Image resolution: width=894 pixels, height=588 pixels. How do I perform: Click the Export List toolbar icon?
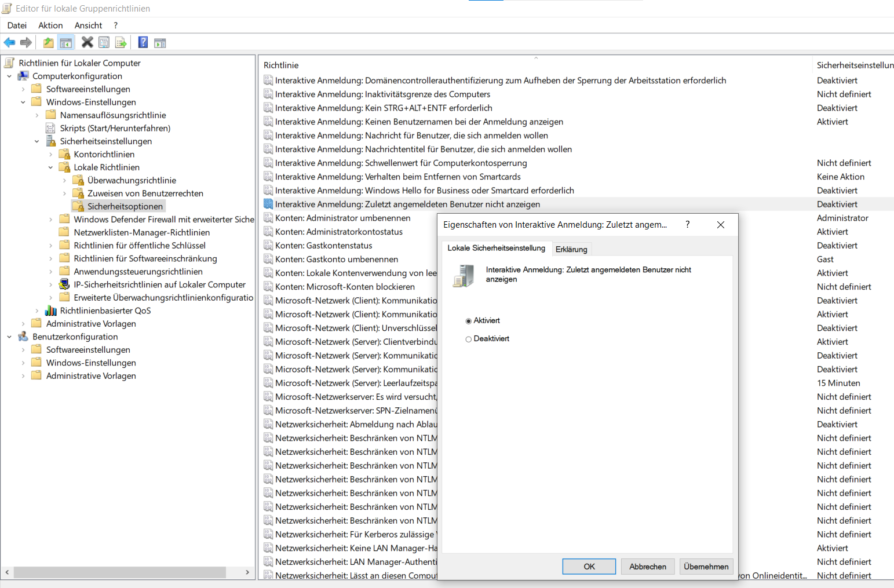(x=121, y=42)
